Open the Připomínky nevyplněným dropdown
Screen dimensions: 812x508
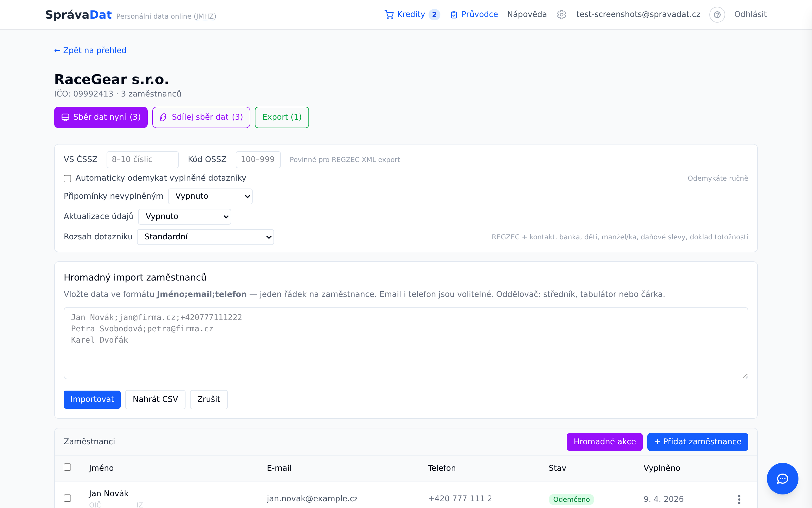[x=210, y=196]
